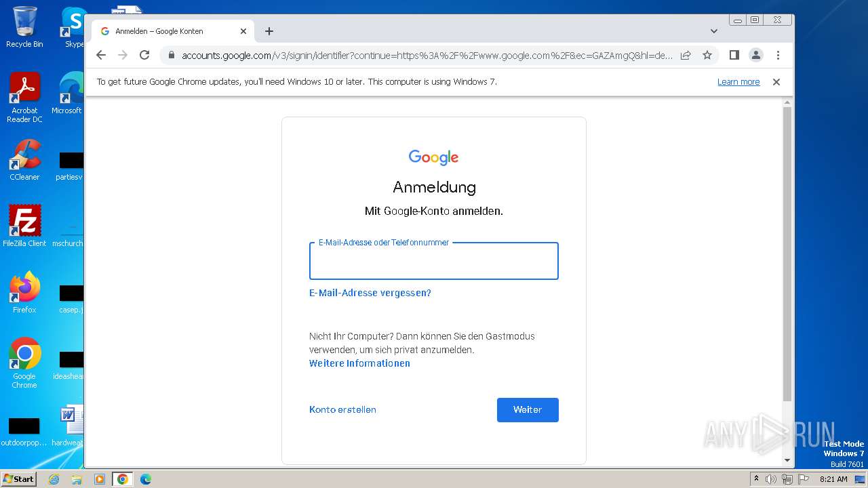Select the Anmelden – Google Konten tab
Screen dimensions: 868x488
click(173, 31)
